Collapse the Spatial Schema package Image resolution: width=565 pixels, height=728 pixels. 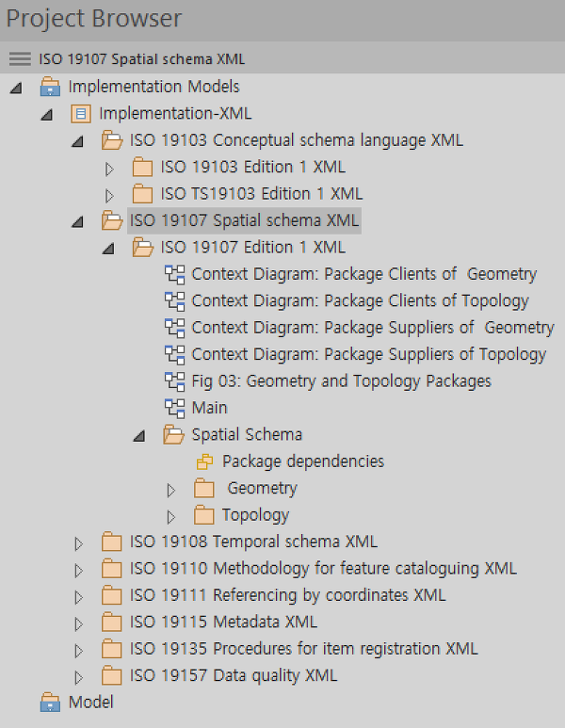[x=139, y=436]
